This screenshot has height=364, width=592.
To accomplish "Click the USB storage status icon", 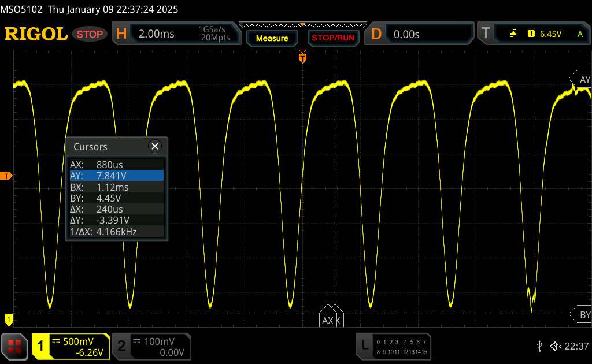I will click(x=539, y=346).
